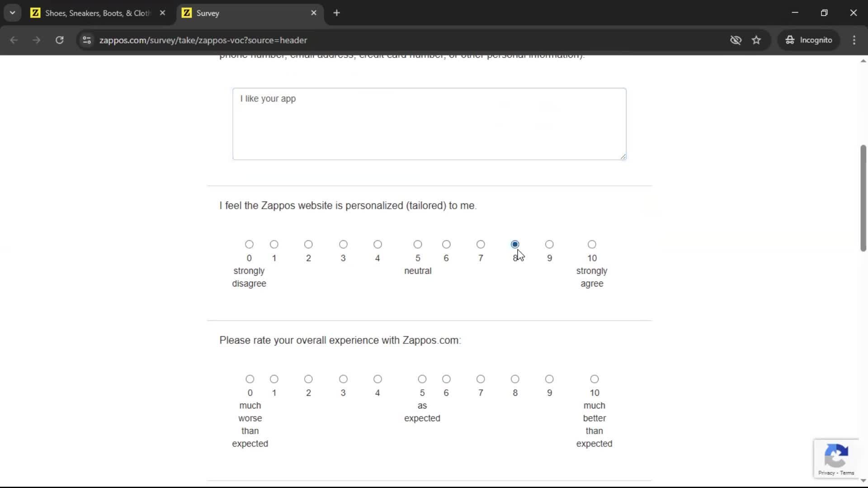Go back to the previous page
Viewport: 868px width, 488px height.
pyautogui.click(x=14, y=40)
